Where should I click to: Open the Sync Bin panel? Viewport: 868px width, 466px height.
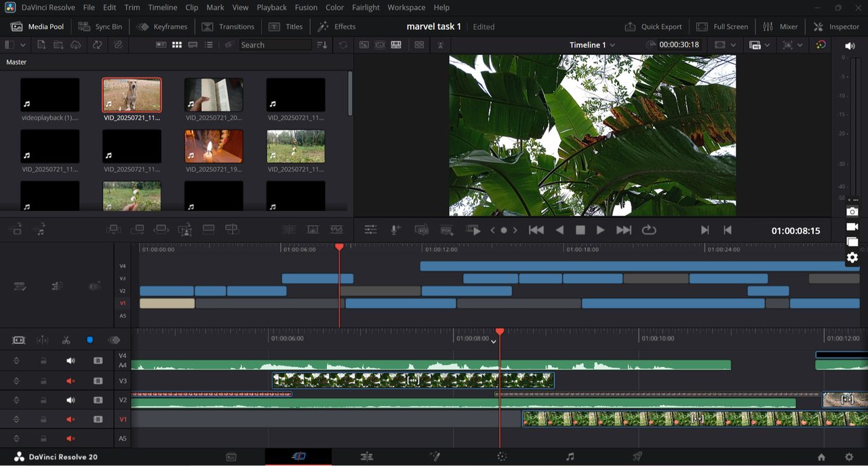coord(100,26)
